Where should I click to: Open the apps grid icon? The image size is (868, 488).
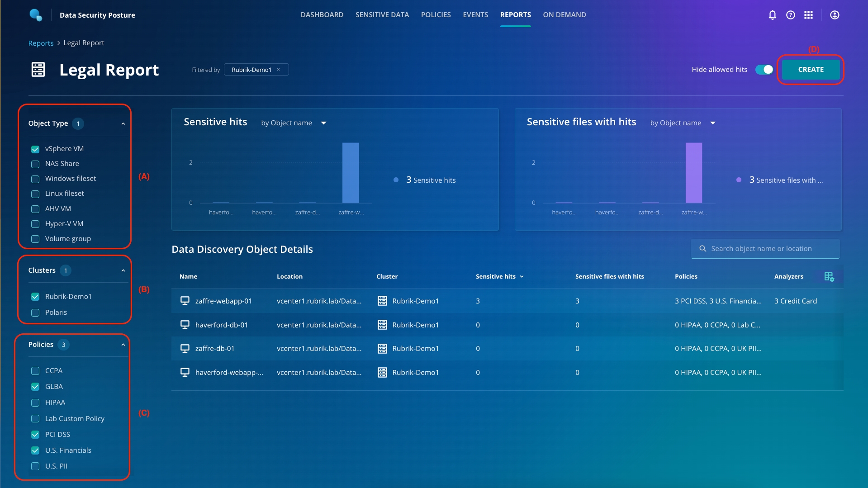[808, 15]
